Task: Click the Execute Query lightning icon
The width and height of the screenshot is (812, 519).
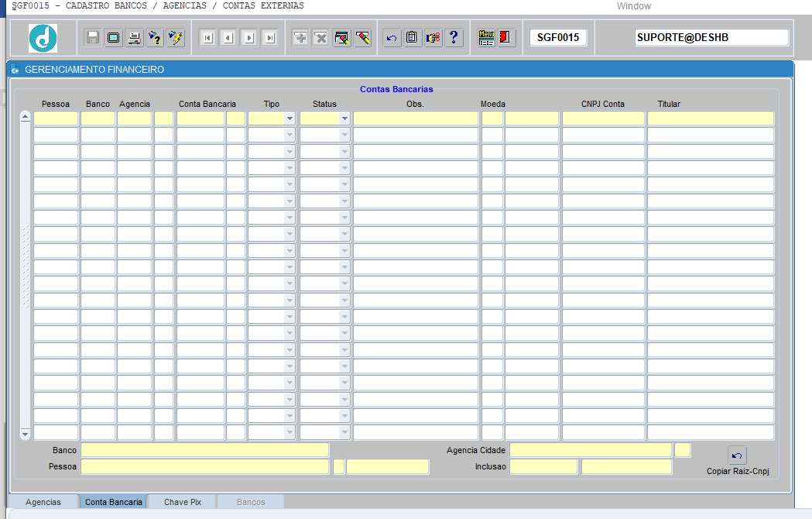Action: tap(176, 38)
